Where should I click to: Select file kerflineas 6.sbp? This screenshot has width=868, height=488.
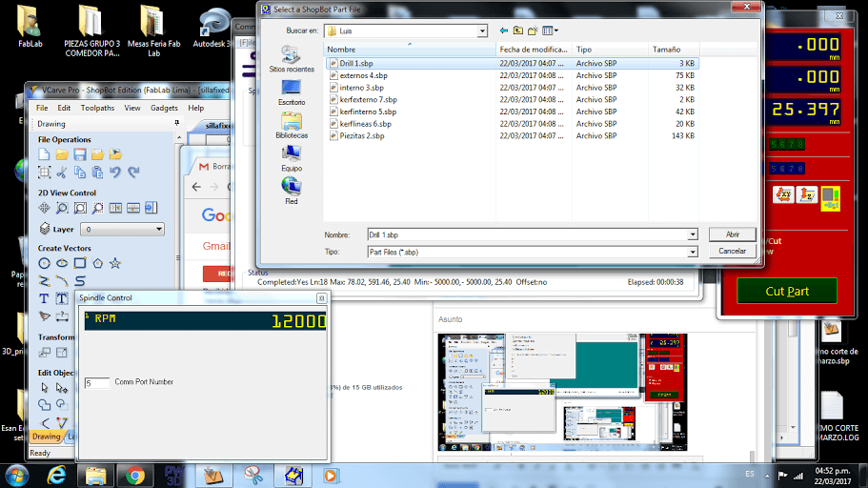(x=365, y=124)
